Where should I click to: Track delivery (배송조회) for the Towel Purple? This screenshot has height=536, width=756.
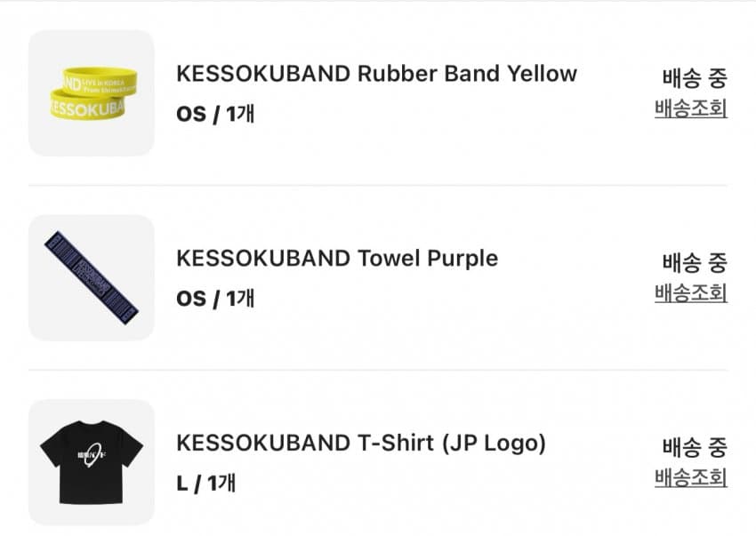click(690, 292)
